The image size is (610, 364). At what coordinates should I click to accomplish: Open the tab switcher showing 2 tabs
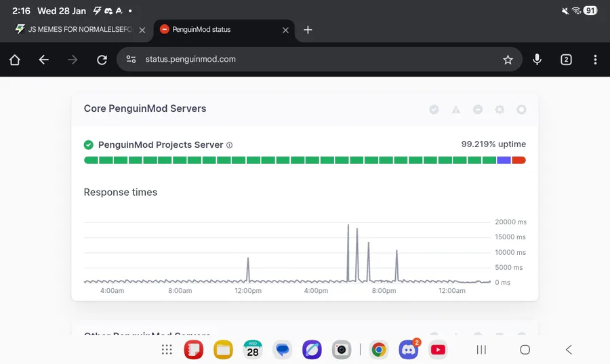coord(566,60)
